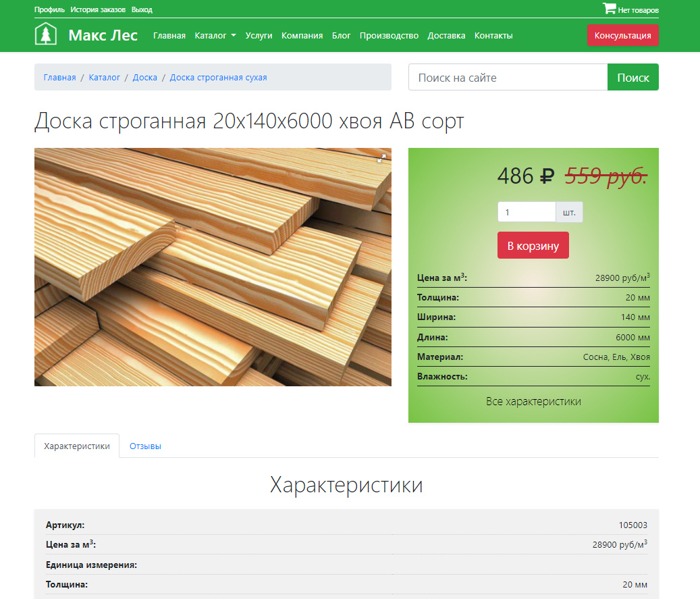Click the Макс Лес tree logo icon
The height and width of the screenshot is (599, 700).
pos(45,34)
